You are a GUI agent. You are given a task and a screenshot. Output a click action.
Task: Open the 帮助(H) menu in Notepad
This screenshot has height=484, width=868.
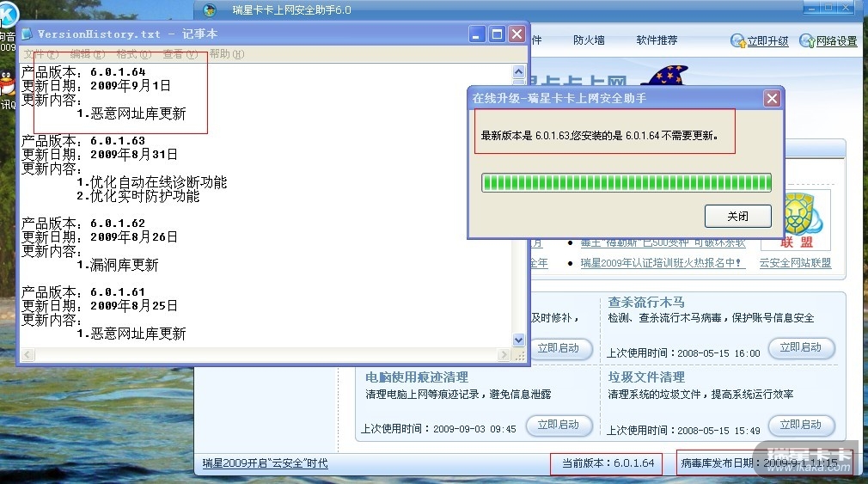pos(226,54)
